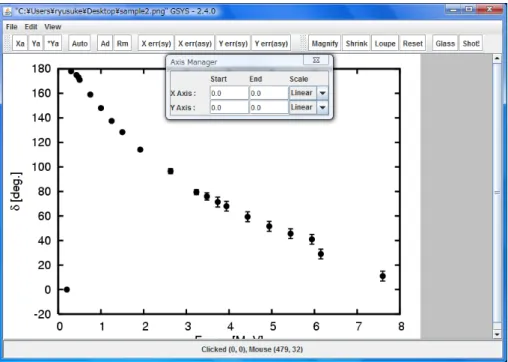Click the Reset view button
This screenshot has width=508, height=362.
413,43
